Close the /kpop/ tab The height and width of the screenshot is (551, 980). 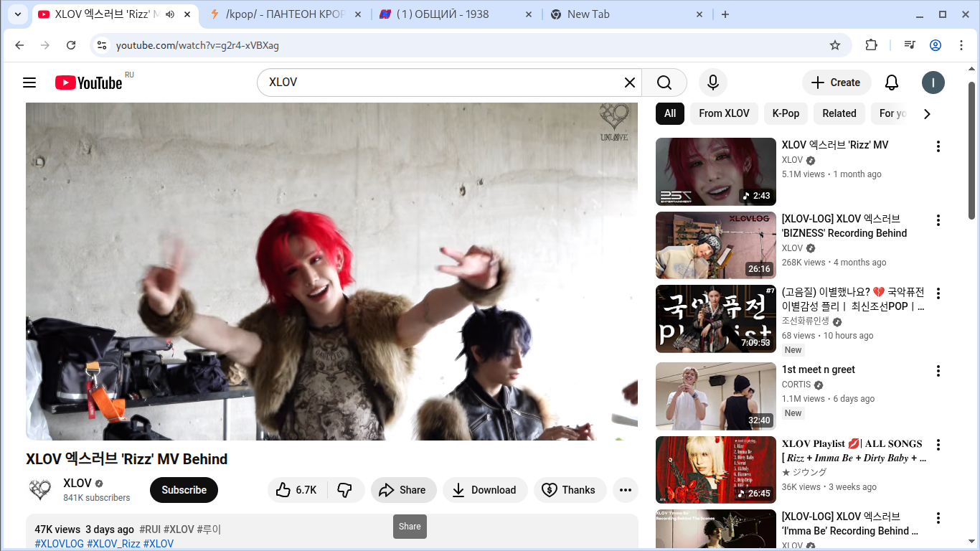(357, 14)
